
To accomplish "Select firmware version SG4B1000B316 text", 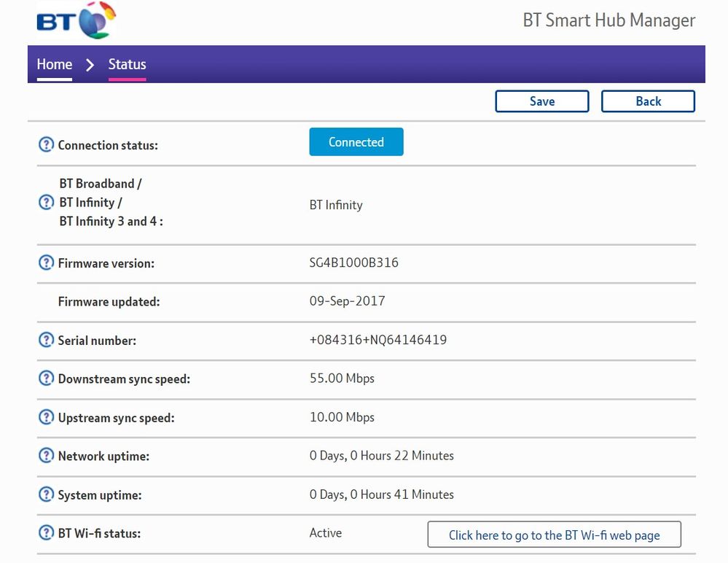I will (353, 263).
